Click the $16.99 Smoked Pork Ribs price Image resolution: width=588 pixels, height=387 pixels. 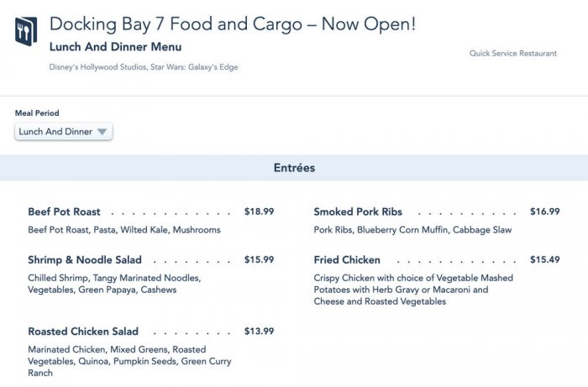(x=544, y=212)
